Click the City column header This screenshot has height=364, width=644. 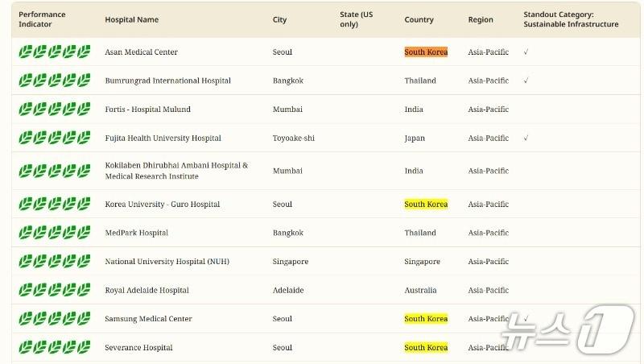[279, 19]
